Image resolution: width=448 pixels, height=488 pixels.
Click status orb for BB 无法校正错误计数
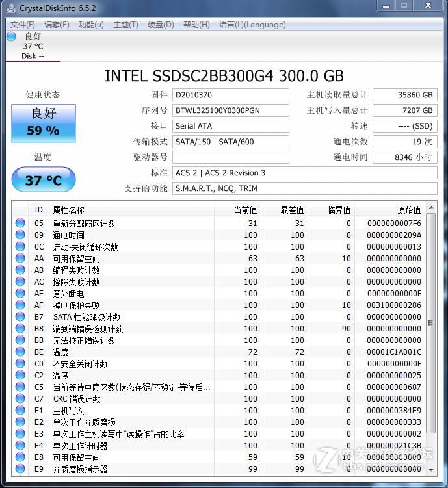(x=20, y=340)
